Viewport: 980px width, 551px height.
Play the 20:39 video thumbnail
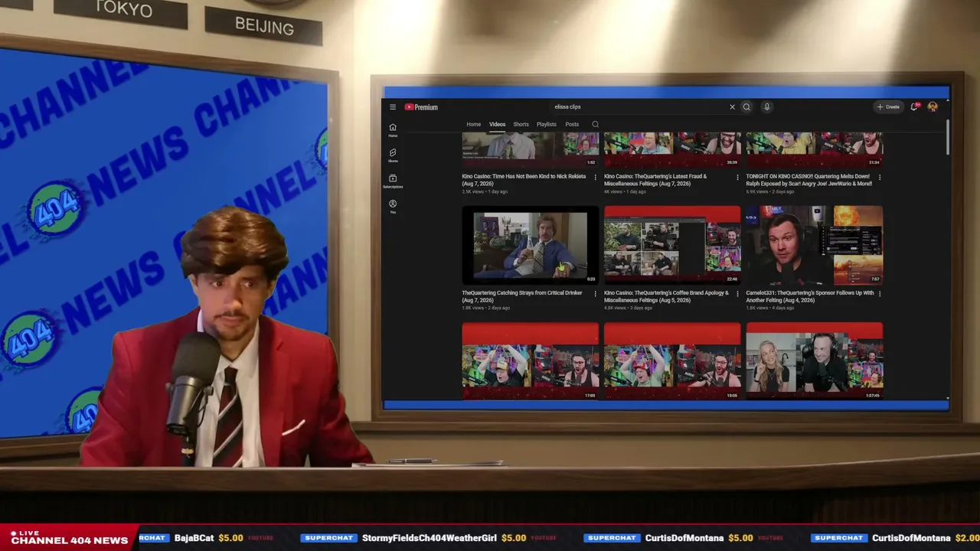672,149
